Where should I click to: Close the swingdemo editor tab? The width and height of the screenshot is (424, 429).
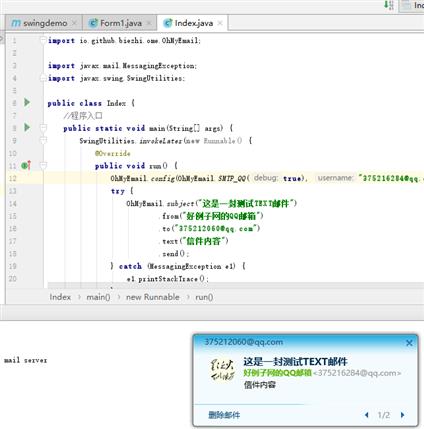pyautogui.click(x=74, y=23)
